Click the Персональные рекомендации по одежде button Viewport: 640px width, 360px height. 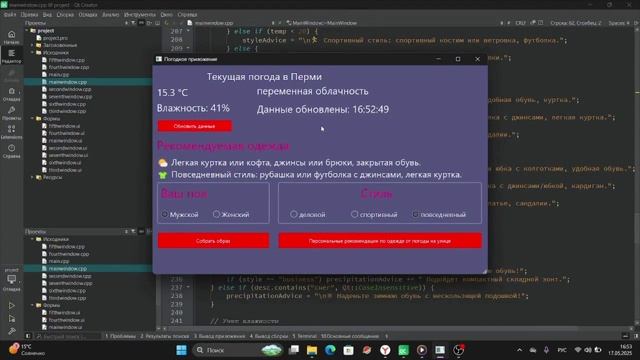click(380, 241)
